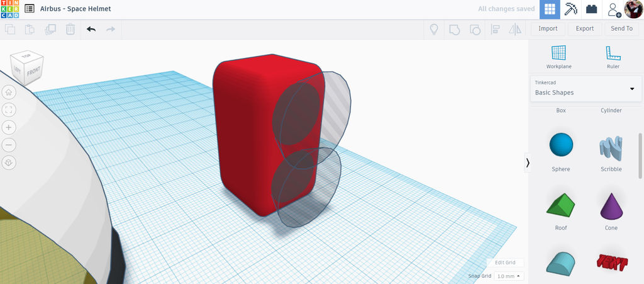Click the view cube LEFT face
644x284 pixels.
pos(17,69)
